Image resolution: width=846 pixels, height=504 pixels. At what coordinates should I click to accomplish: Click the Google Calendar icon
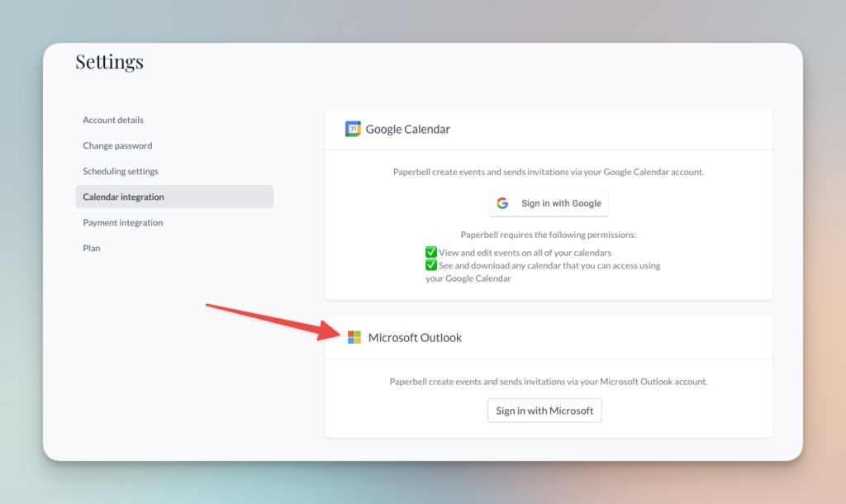[353, 129]
